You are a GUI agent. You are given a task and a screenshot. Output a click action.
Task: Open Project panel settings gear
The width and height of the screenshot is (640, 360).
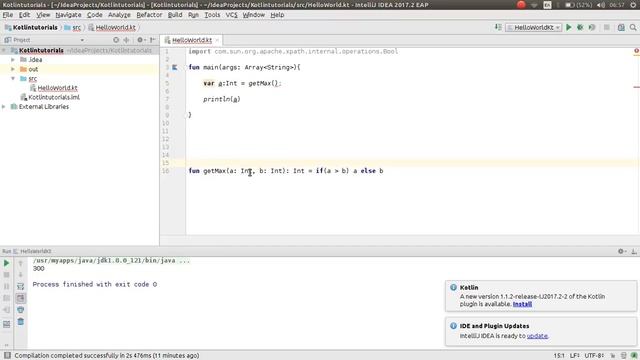(x=140, y=40)
